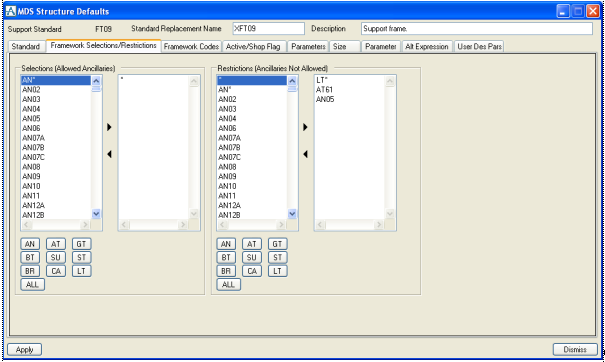Open the User Des Pars tab

[x=480, y=46]
